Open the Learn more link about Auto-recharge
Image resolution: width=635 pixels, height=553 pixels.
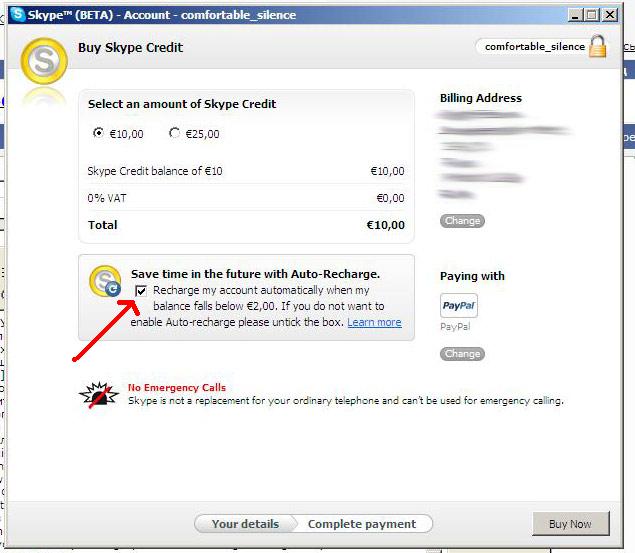[374, 323]
